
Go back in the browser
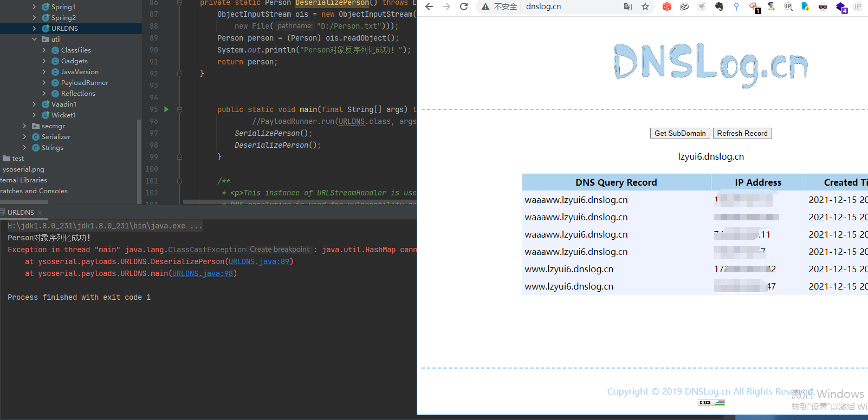point(429,6)
